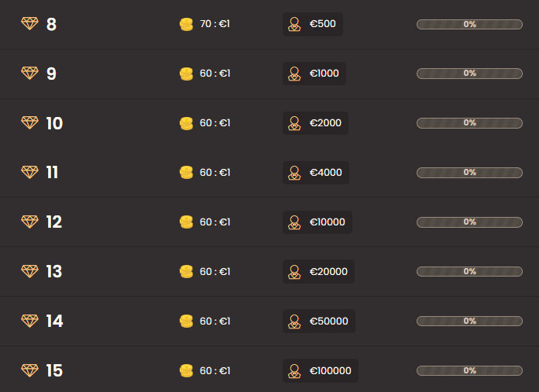The width and height of the screenshot is (539, 392).
Task: Click the 70 : €1 exchange rate
Action: click(215, 24)
